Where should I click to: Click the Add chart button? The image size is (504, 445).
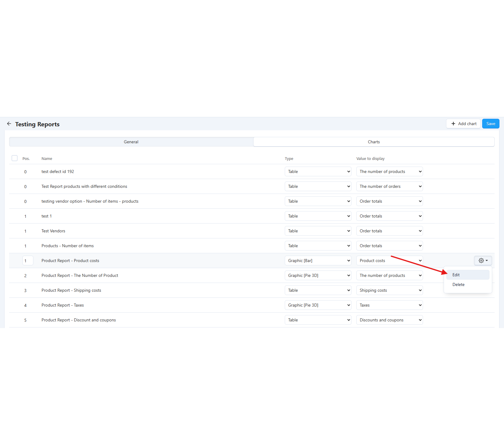(x=463, y=124)
